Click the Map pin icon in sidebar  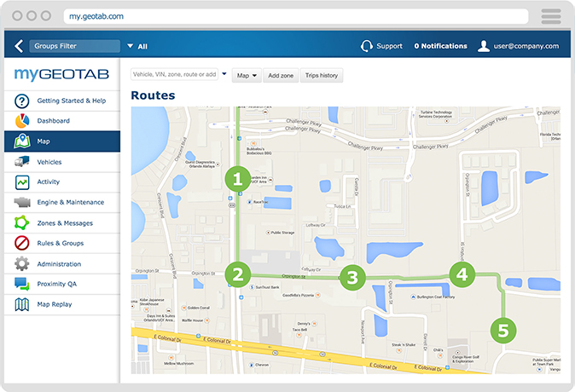[x=22, y=141]
